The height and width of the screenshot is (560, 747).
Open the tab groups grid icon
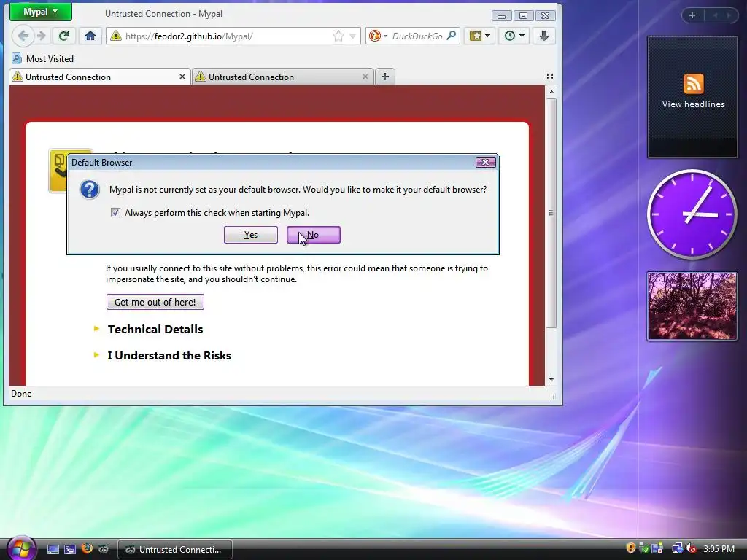(550, 77)
